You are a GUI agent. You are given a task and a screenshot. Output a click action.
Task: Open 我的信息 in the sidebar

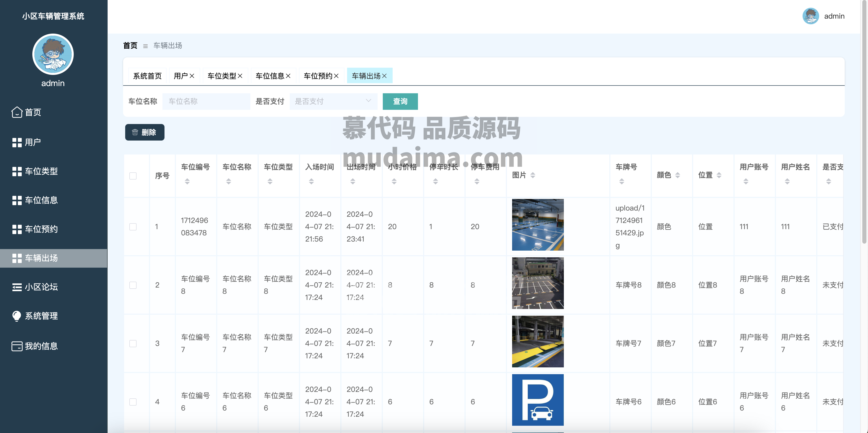coord(54,346)
